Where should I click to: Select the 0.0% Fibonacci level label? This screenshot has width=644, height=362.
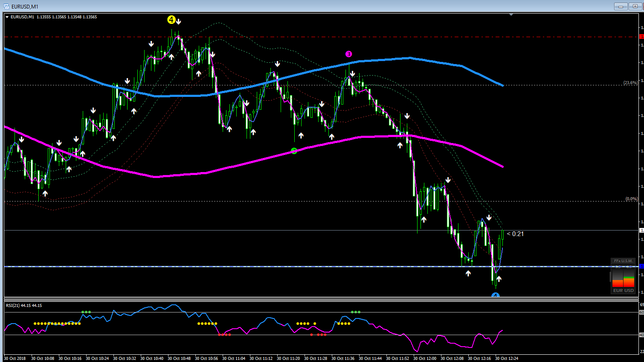(631, 199)
